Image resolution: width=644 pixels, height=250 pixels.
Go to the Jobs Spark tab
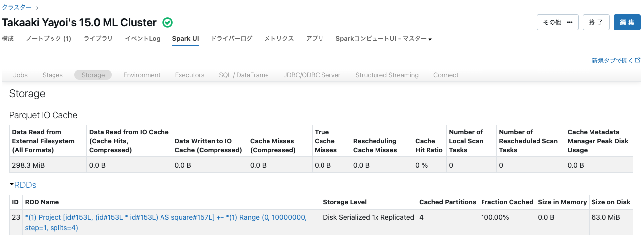tap(20, 75)
